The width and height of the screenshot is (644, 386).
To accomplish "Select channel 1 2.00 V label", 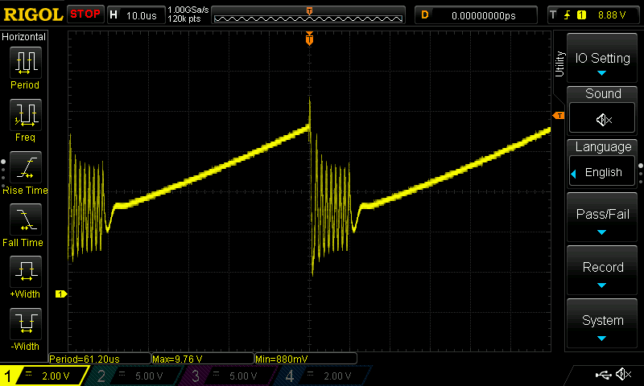I will point(55,376).
